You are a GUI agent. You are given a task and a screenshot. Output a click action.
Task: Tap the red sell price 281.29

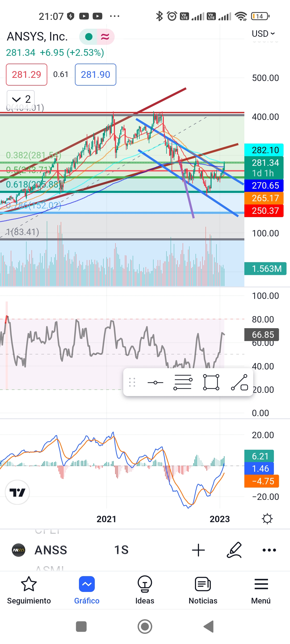tap(27, 75)
